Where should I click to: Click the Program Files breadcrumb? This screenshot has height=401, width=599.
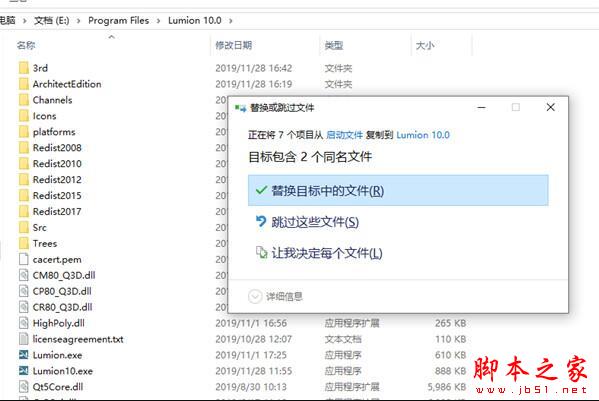[x=118, y=20]
